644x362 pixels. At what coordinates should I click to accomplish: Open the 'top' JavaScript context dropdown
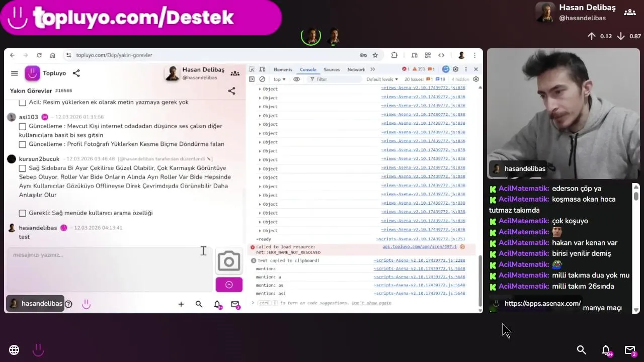point(279,79)
